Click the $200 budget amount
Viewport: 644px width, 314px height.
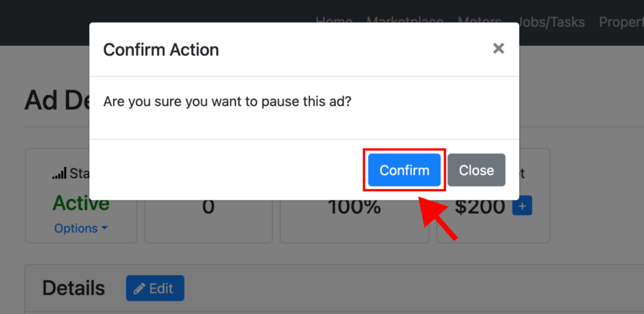pyautogui.click(x=480, y=208)
